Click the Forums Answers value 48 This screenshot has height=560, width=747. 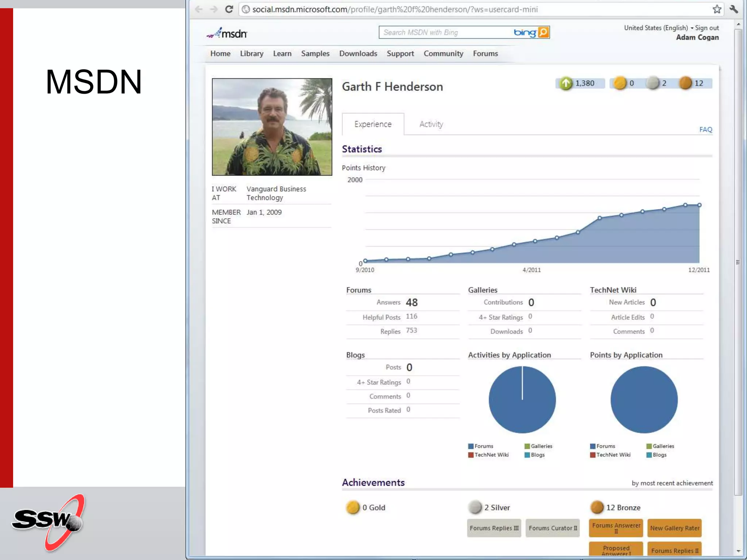coord(411,302)
